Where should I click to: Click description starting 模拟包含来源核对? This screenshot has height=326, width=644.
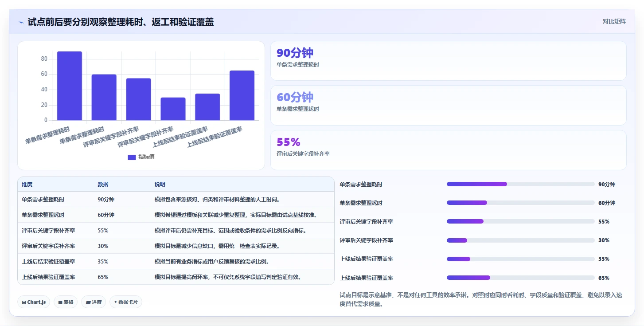[x=217, y=200]
